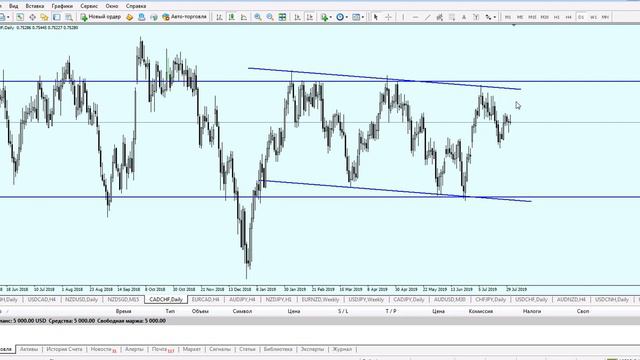Set timeframe to M15

532,17
